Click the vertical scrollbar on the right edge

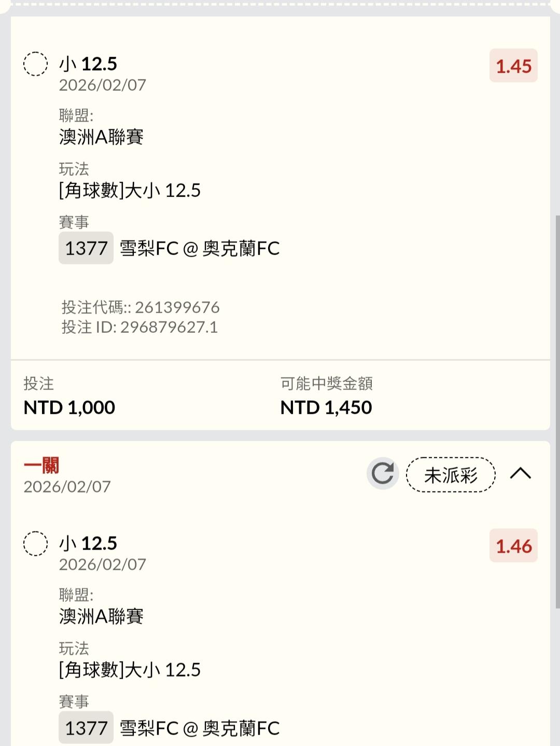coord(557,410)
